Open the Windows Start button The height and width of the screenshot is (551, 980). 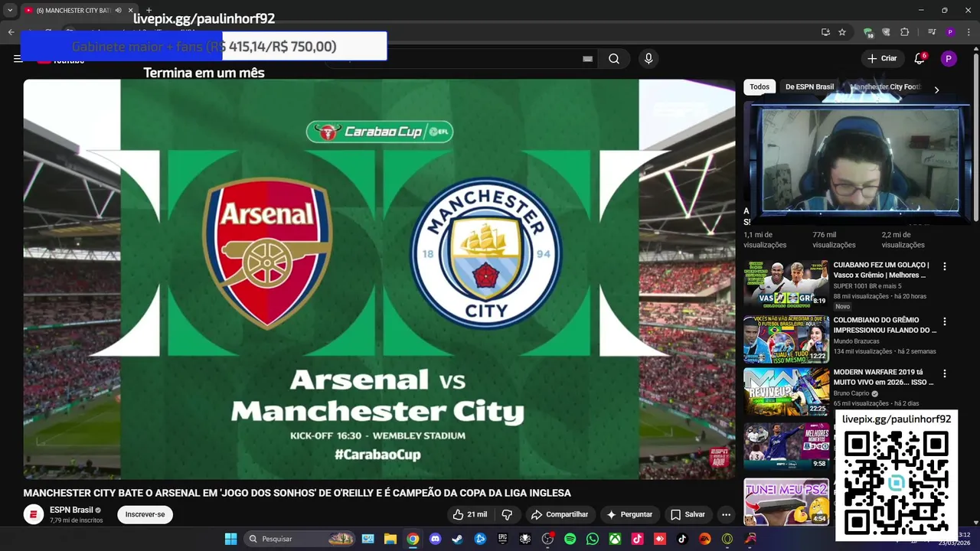click(230, 539)
